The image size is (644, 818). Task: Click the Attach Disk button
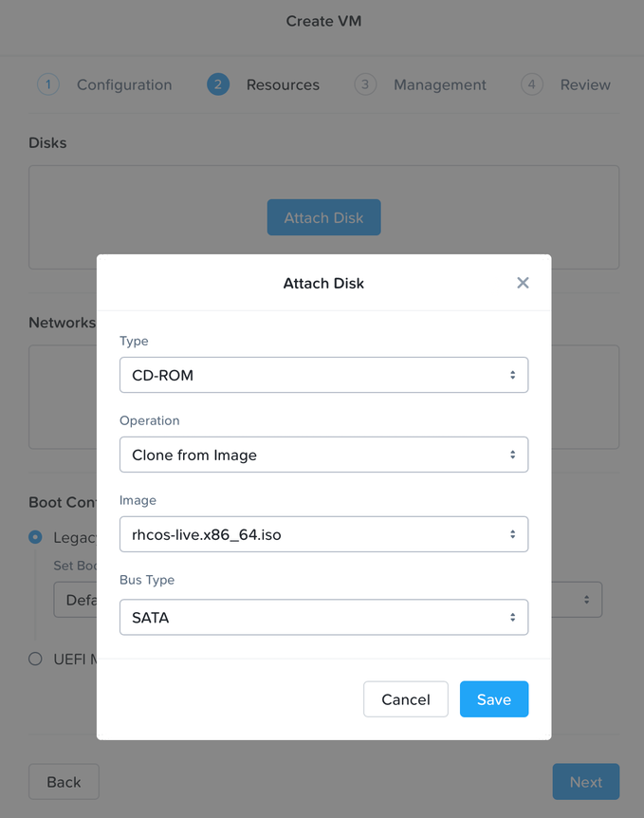(323, 217)
